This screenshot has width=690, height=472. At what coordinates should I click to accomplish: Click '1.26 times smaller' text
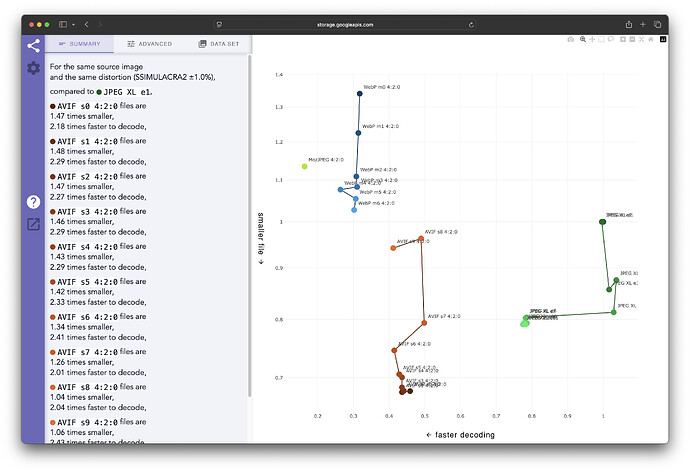click(x=81, y=362)
